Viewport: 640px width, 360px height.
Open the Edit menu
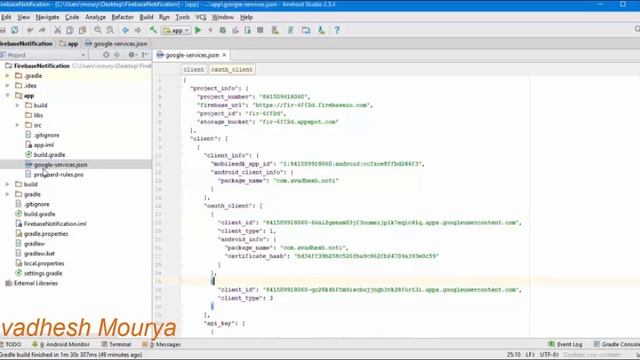[6, 17]
